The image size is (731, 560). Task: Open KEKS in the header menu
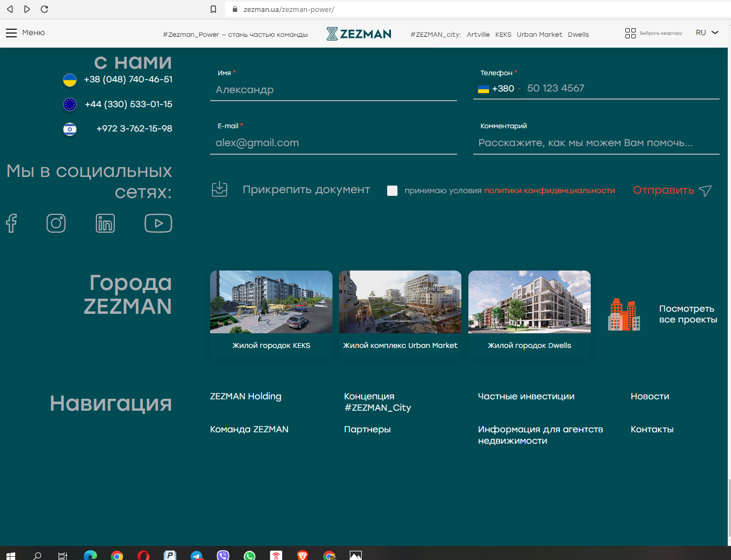(503, 35)
